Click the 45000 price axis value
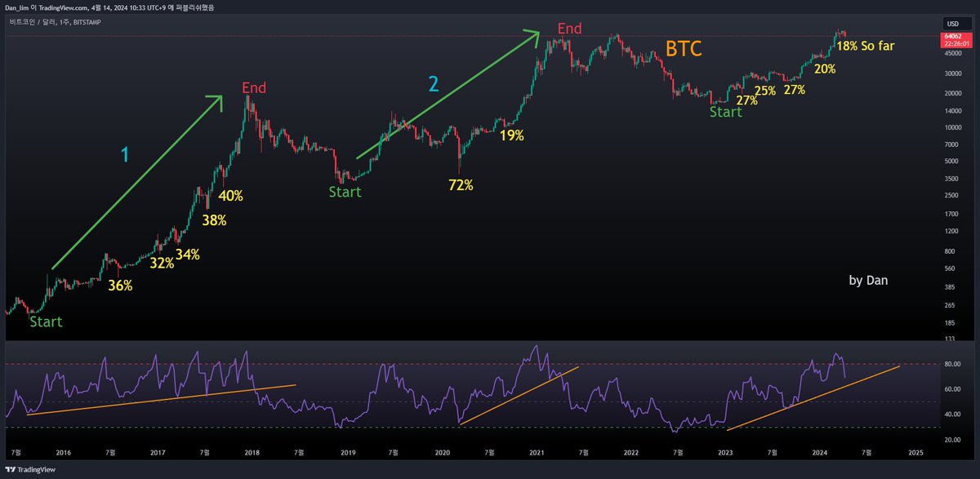Viewport: 980px width, 479px height. [x=951, y=54]
